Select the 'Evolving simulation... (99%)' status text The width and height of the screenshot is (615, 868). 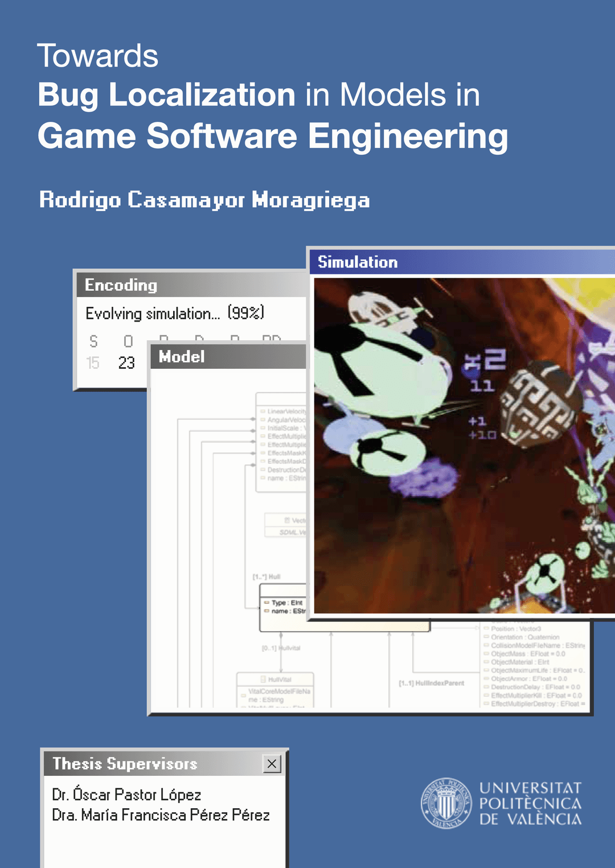point(175,313)
